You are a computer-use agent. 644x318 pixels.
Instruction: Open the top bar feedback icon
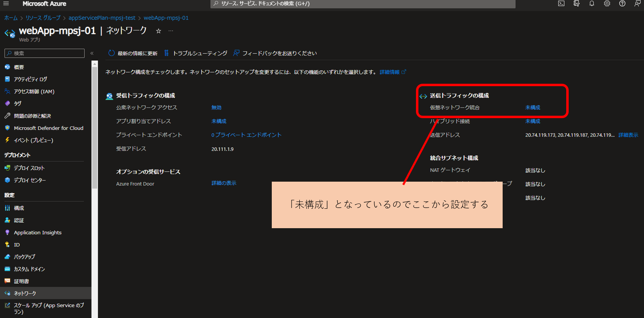(x=637, y=4)
